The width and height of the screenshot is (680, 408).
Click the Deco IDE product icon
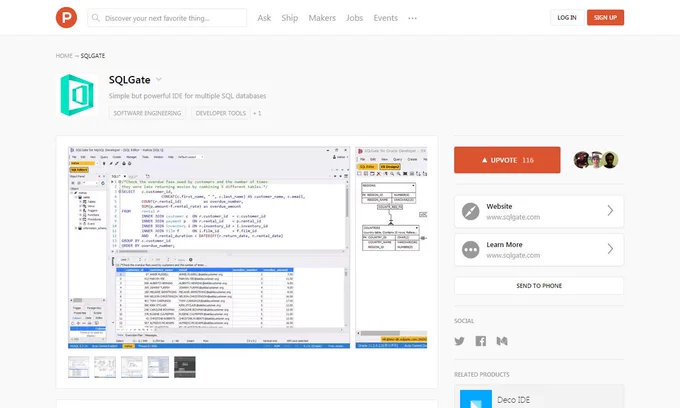click(476, 399)
